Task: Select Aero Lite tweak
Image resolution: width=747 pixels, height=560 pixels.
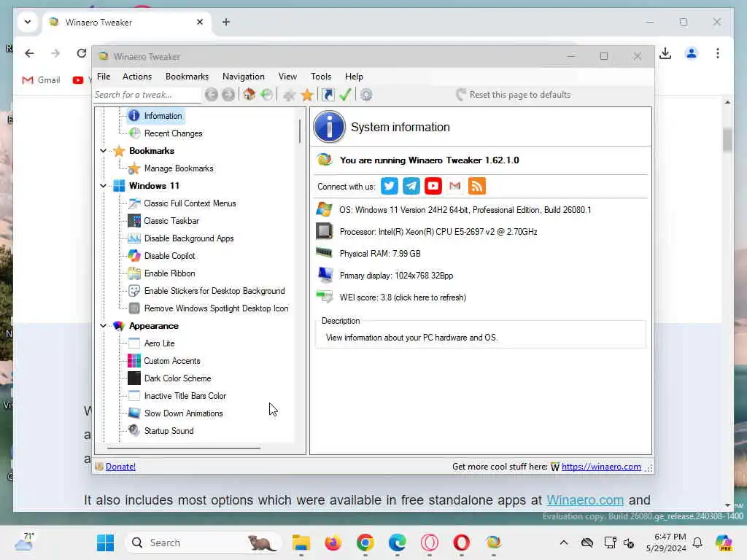Action: (159, 343)
